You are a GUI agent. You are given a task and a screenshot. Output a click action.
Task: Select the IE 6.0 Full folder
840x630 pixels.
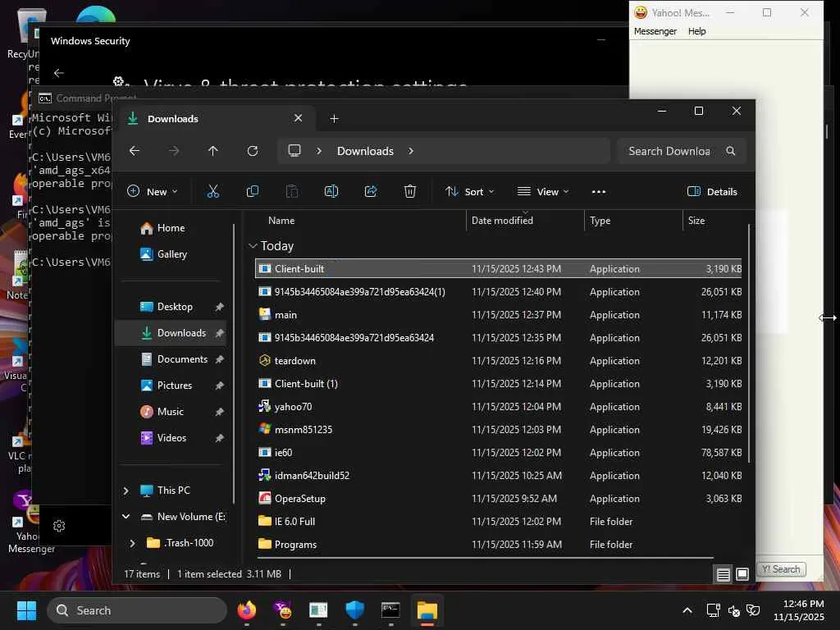tap(498, 522)
